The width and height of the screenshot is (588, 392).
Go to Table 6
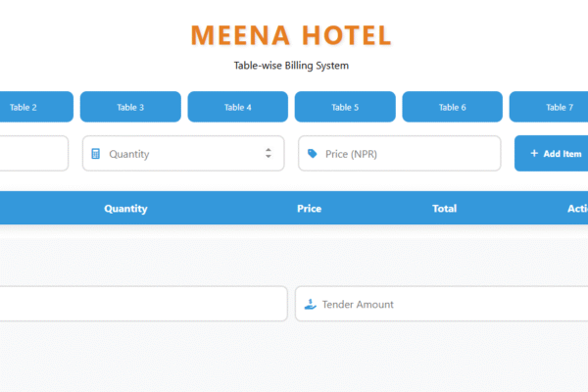pyautogui.click(x=452, y=107)
